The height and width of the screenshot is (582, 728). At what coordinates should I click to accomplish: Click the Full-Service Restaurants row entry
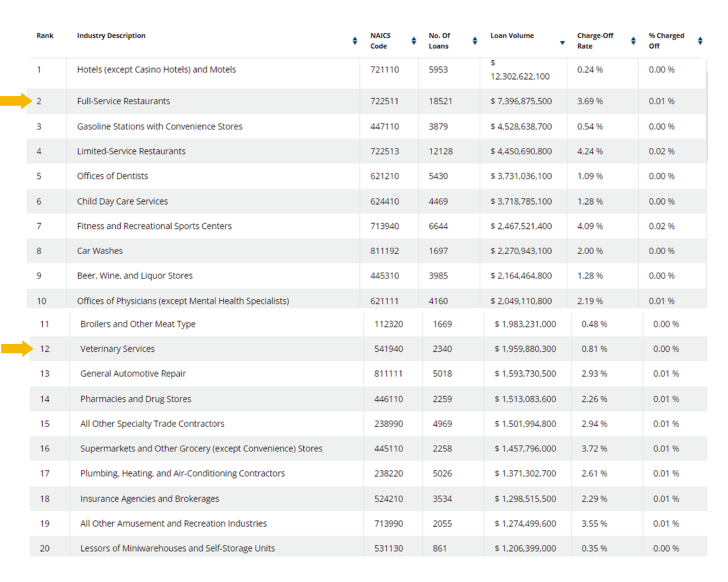coord(124,101)
